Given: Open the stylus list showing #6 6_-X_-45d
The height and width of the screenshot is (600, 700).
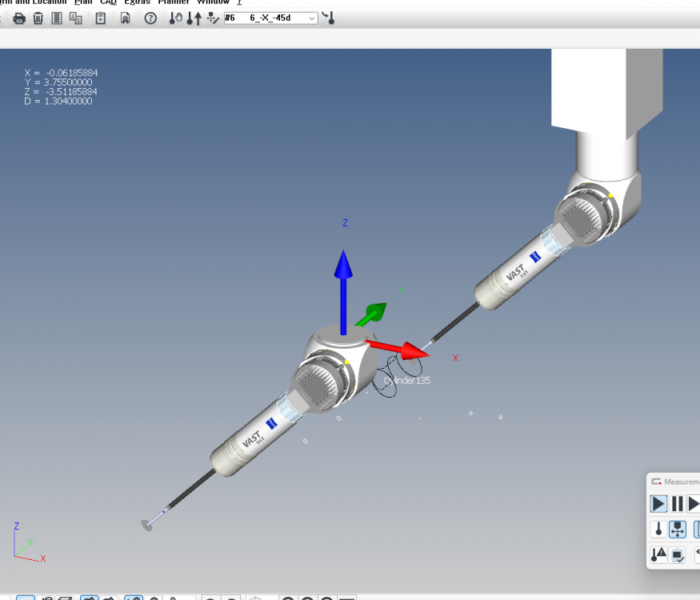Looking at the screenshot, I should tap(270, 18).
